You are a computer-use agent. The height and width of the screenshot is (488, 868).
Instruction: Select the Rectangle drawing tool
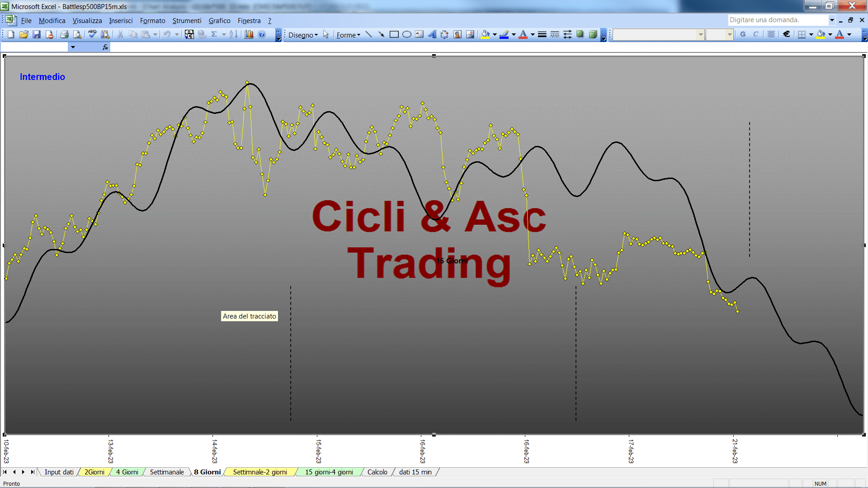394,34
